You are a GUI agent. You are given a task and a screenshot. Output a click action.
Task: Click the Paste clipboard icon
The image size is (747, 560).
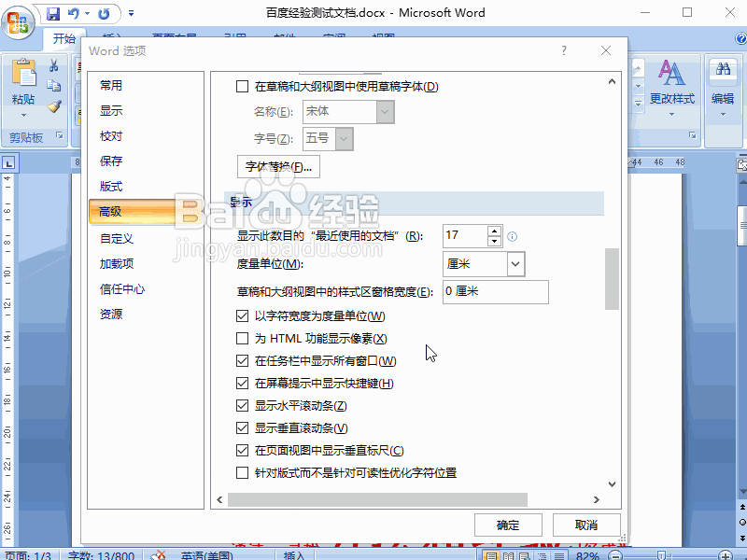click(x=23, y=74)
